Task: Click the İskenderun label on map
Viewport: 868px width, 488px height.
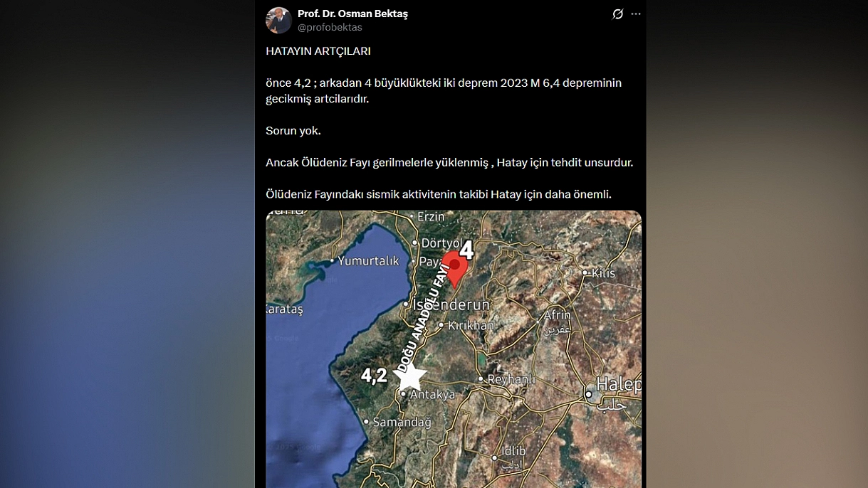Action: 451,304
